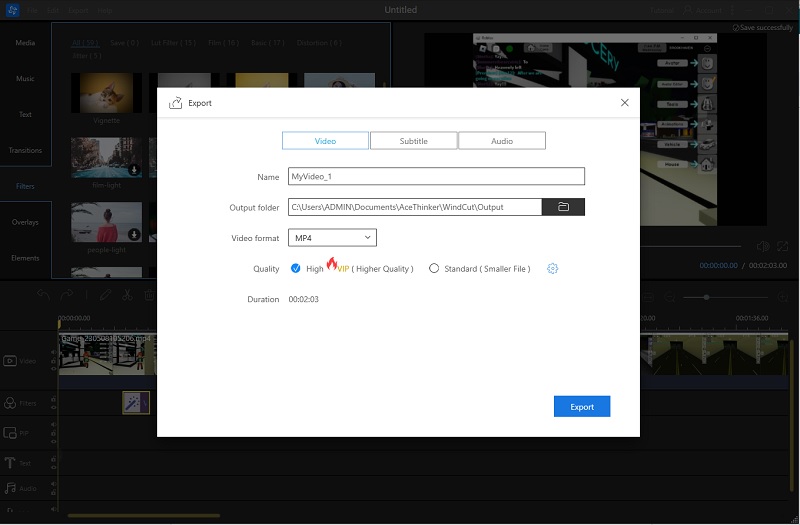
Task: Click the Text track icon
Action: (x=10, y=463)
